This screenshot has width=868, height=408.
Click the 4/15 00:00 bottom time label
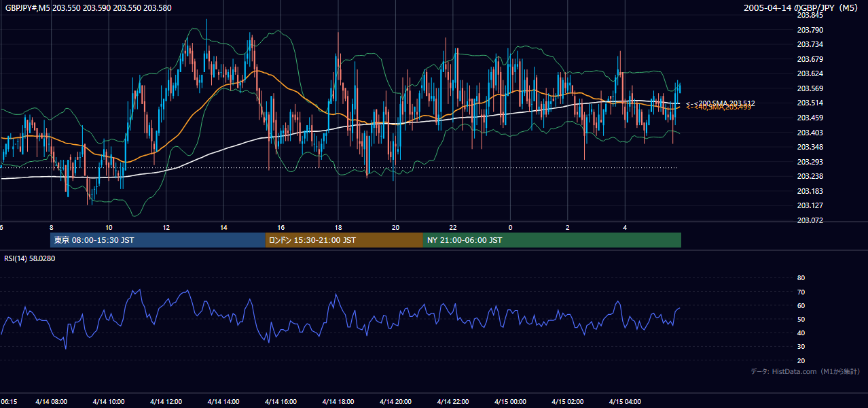(x=510, y=402)
